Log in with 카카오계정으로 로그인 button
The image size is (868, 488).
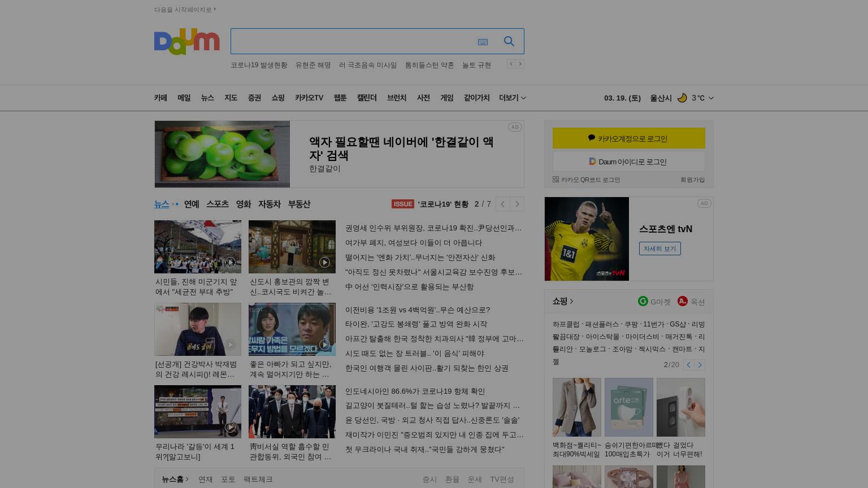click(629, 138)
